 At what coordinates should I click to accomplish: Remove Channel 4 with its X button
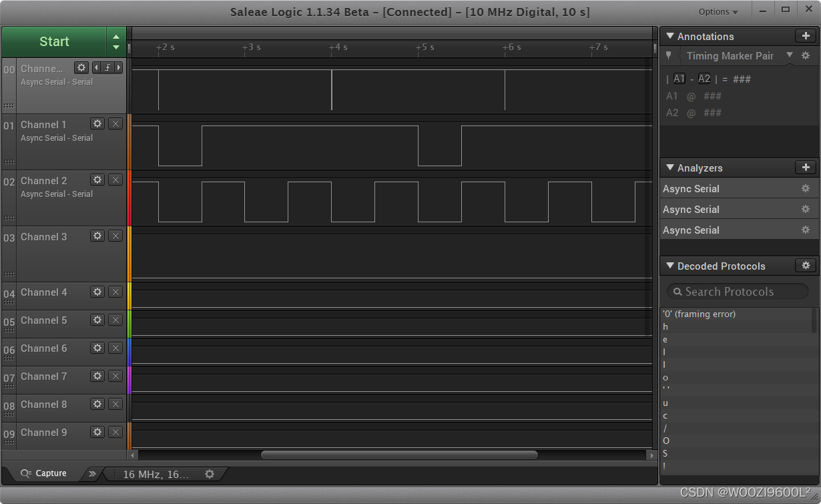coord(115,292)
